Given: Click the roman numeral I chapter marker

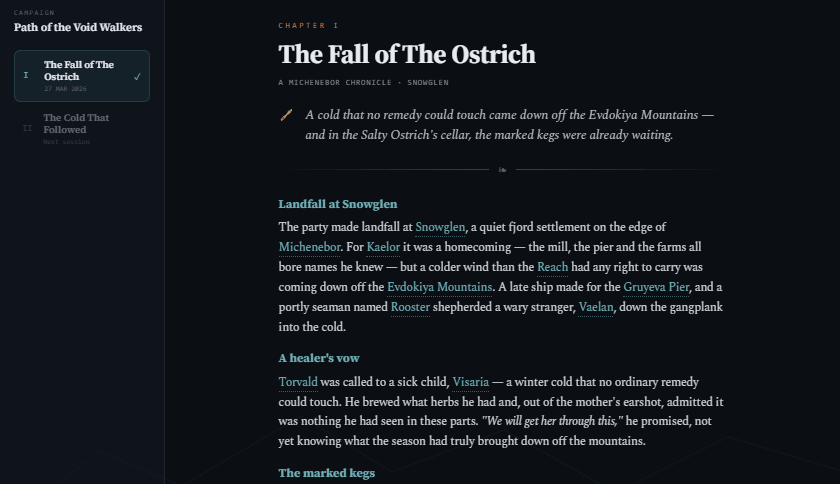Looking at the screenshot, I should [x=26, y=76].
